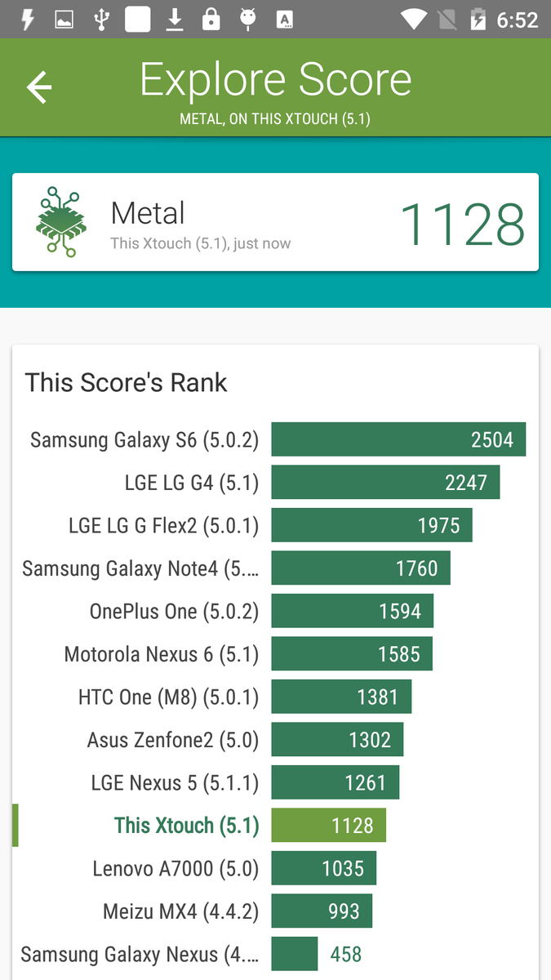Image resolution: width=551 pixels, height=980 pixels.
Task: Tap the back arrow in the header
Action: [39, 87]
